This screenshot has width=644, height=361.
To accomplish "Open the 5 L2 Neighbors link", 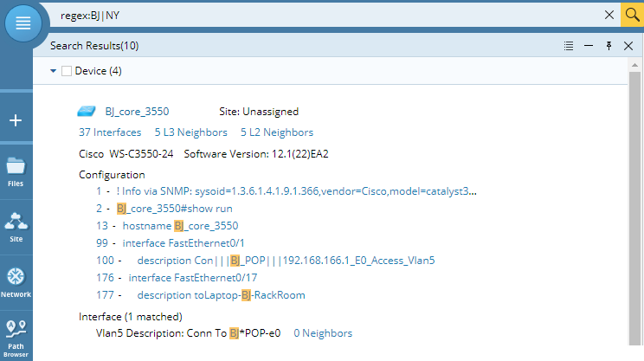I will [x=277, y=132].
